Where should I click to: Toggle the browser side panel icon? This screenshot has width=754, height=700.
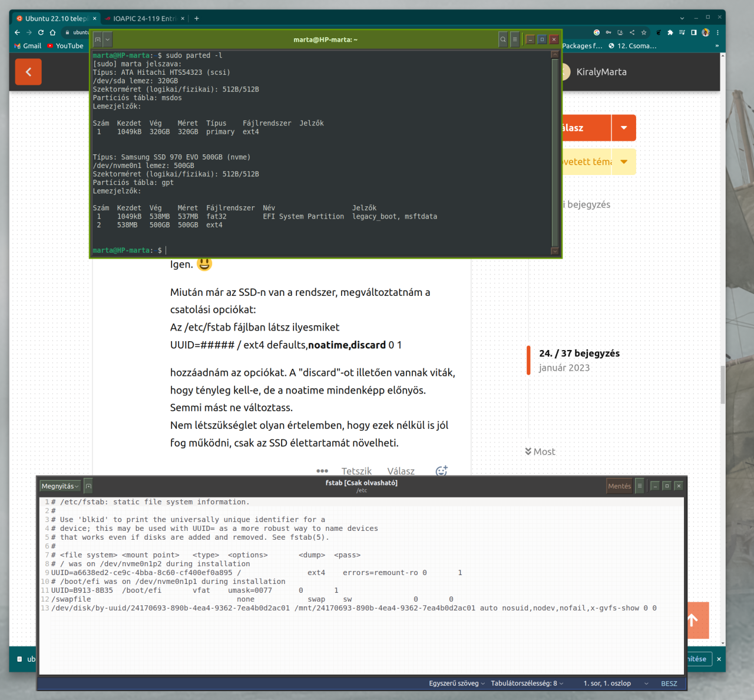tap(694, 32)
